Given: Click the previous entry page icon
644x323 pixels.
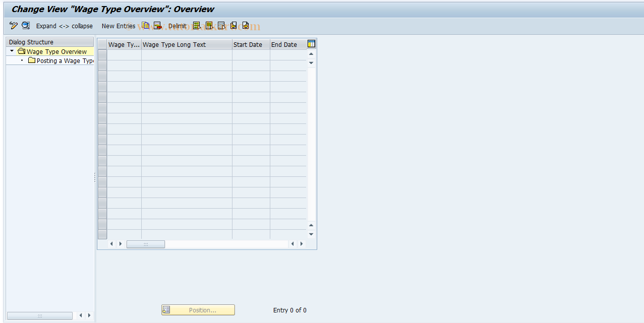Looking at the screenshot, I should coord(233,26).
